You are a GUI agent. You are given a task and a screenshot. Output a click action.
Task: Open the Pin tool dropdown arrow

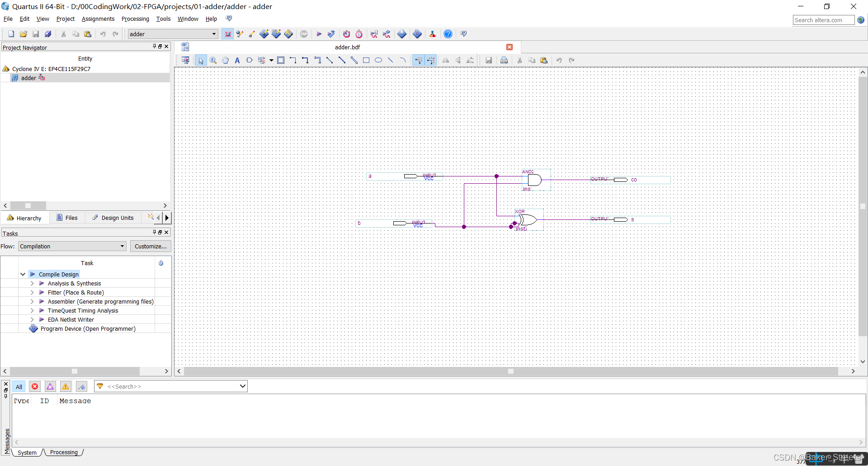271,60
